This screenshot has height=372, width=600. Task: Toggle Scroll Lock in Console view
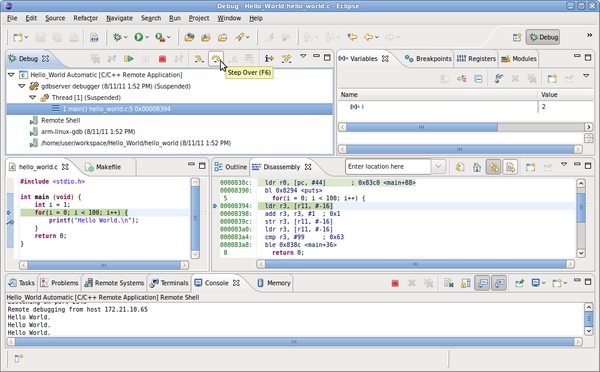pos(466,283)
